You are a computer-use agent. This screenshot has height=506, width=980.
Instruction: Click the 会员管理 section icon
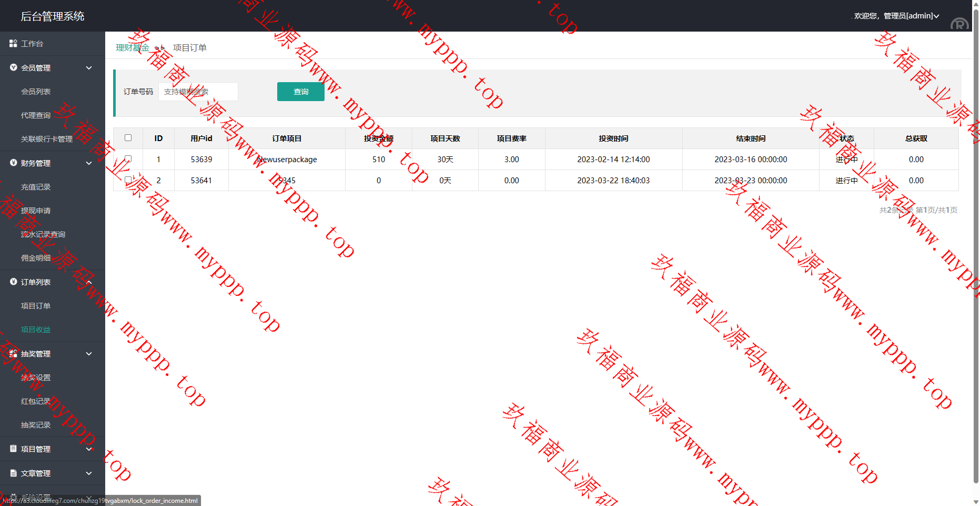point(13,67)
